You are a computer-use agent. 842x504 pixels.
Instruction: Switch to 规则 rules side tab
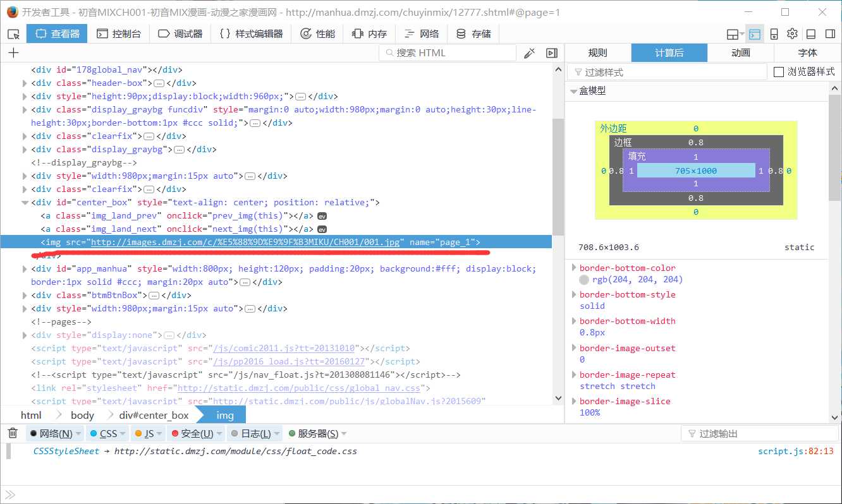(597, 53)
